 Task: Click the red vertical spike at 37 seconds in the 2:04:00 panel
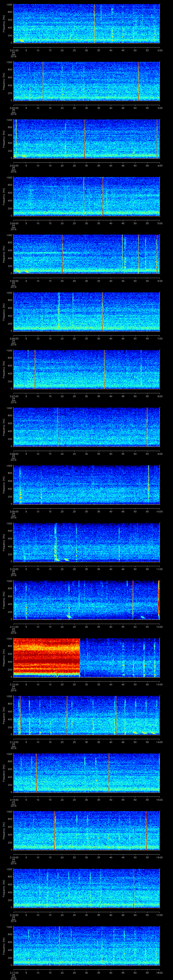point(103,197)
